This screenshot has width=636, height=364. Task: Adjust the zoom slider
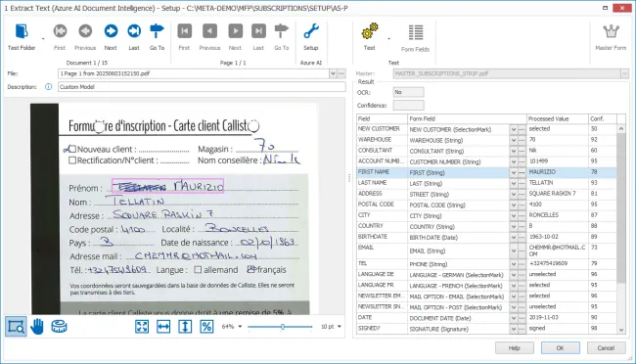coord(283,326)
